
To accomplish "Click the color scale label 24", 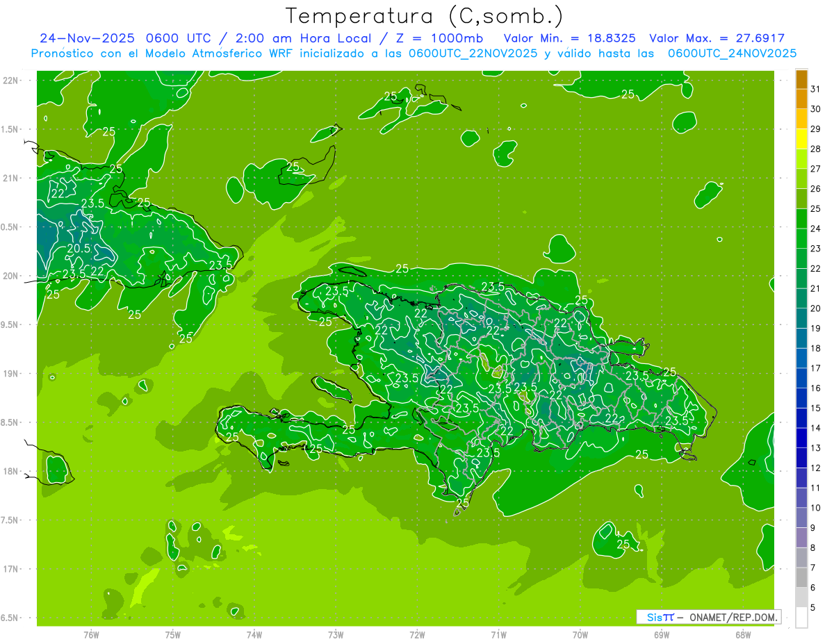I will (x=816, y=229).
